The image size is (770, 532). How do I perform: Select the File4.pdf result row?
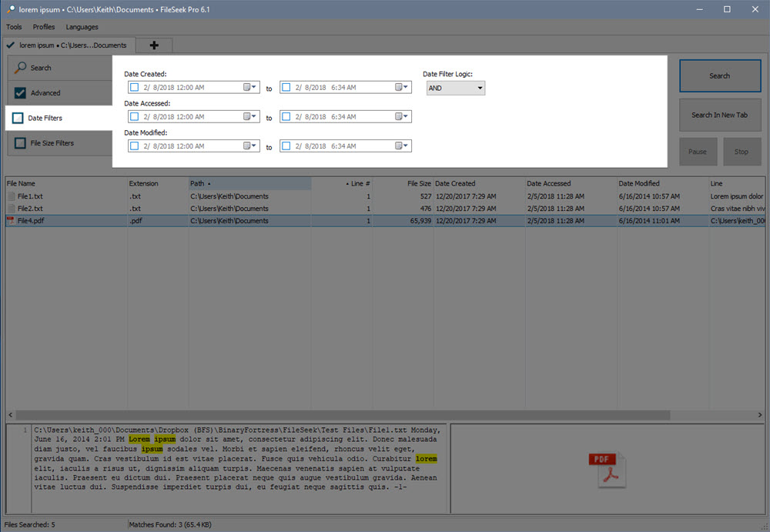(x=385, y=220)
